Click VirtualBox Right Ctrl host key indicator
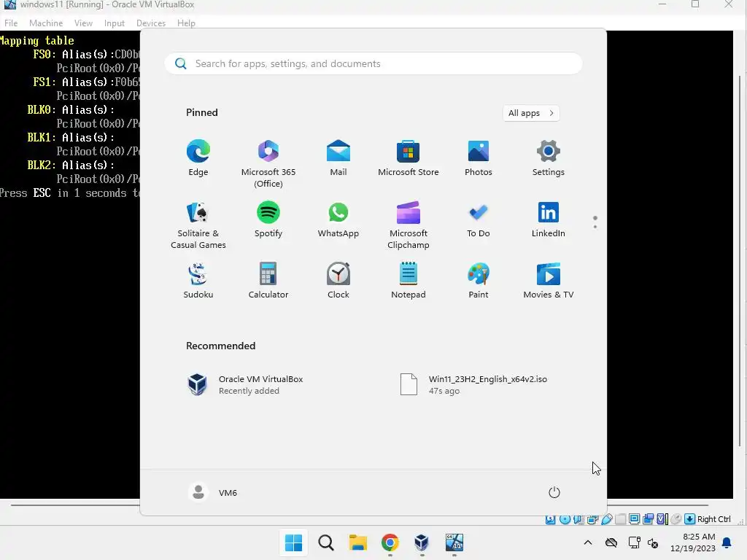 pos(708,519)
